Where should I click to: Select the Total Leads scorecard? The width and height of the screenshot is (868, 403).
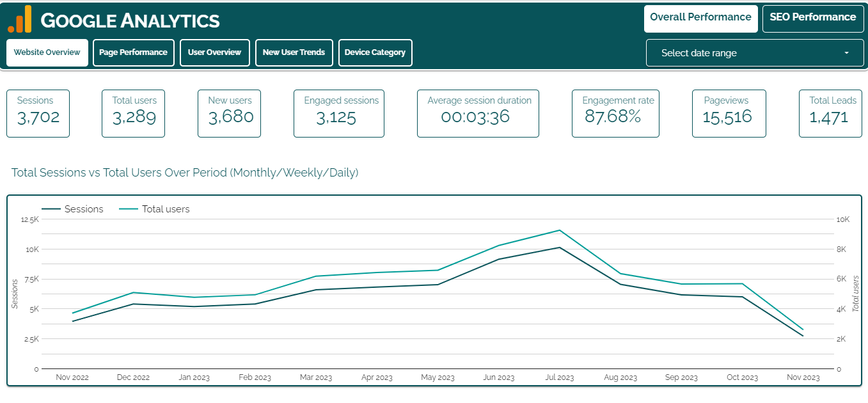coord(830,113)
